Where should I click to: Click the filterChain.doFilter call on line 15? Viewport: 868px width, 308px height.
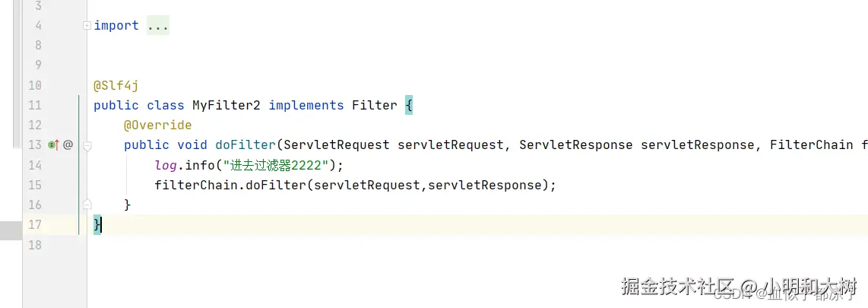tap(230, 185)
